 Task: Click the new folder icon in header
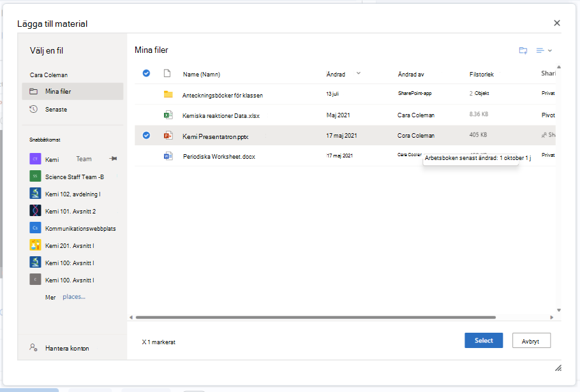[x=523, y=50]
